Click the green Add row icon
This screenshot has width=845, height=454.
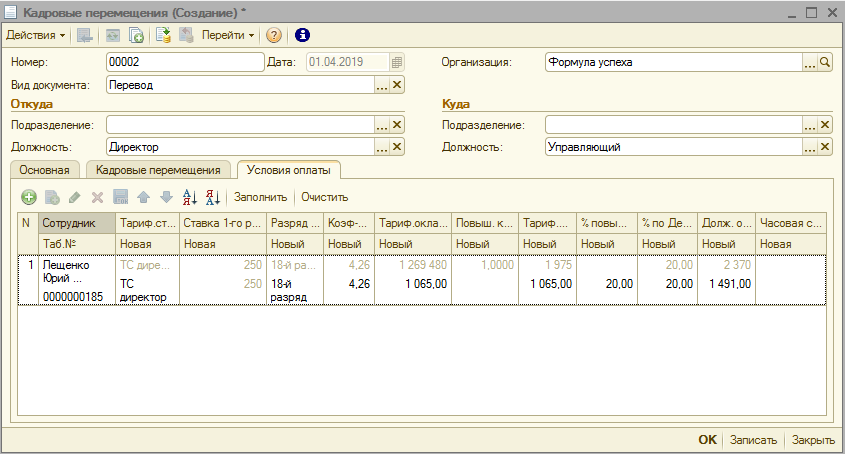click(x=29, y=198)
